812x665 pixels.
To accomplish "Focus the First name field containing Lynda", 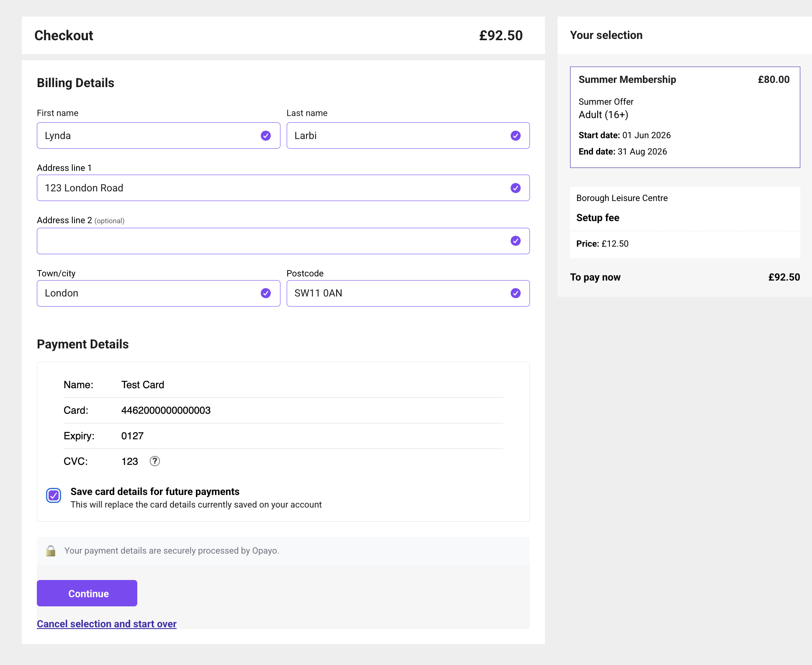I will pyautogui.click(x=159, y=136).
